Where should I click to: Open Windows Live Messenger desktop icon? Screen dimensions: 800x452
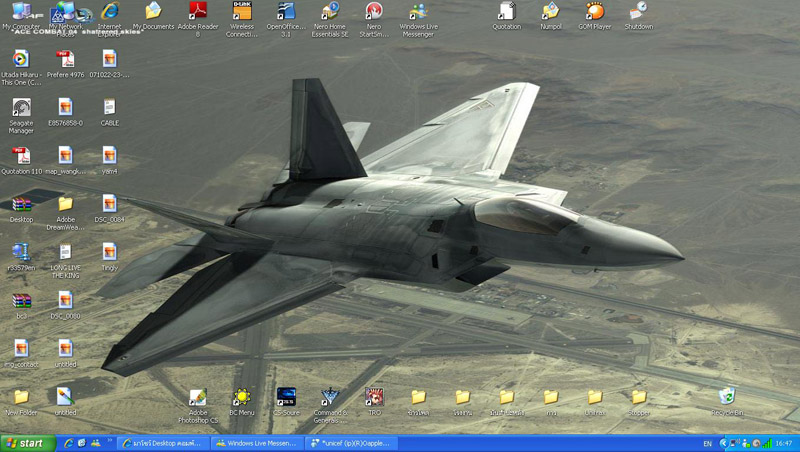(418, 13)
